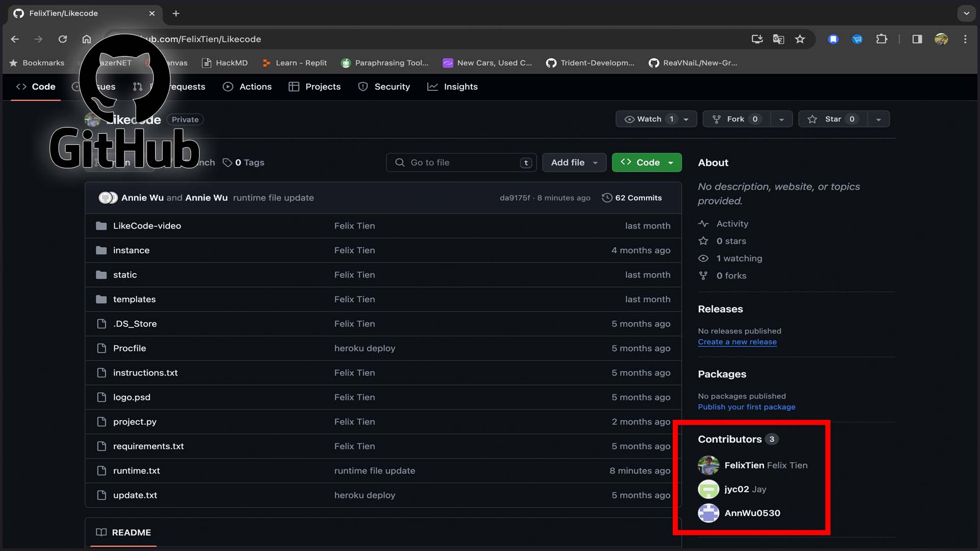Open the update.txt file

click(135, 495)
